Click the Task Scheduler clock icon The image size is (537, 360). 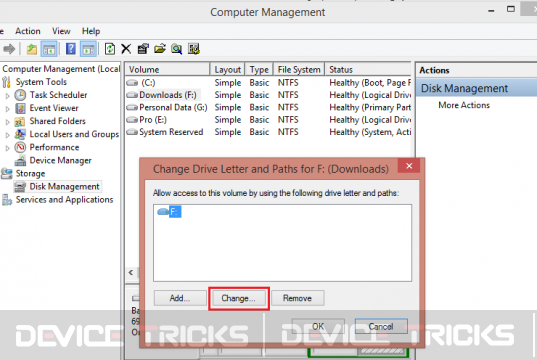coord(20,95)
